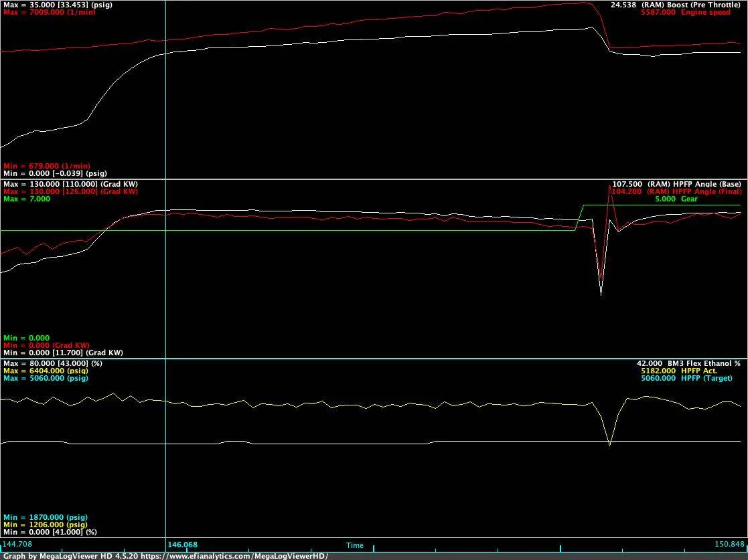Click green 'Max = 7.000' value
This screenshot has width=748, height=560.
click(x=27, y=199)
